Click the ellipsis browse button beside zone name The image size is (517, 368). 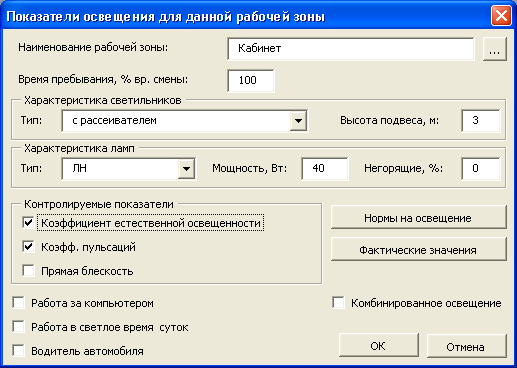pos(495,49)
